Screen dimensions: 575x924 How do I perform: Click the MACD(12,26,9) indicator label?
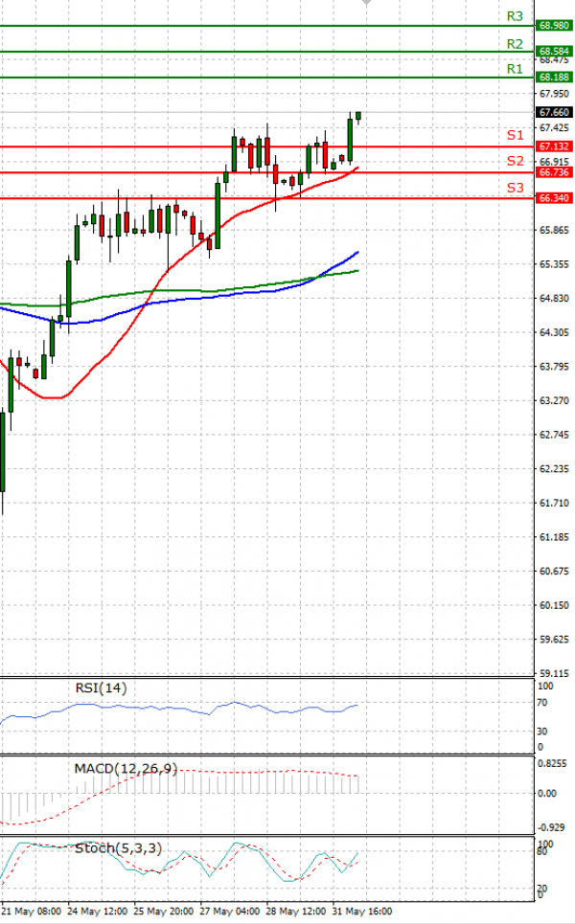[126, 769]
